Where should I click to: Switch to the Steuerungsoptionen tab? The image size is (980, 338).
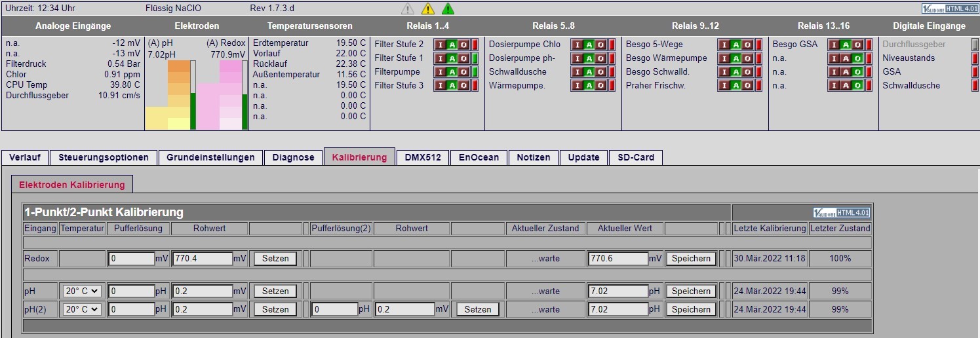(x=104, y=157)
